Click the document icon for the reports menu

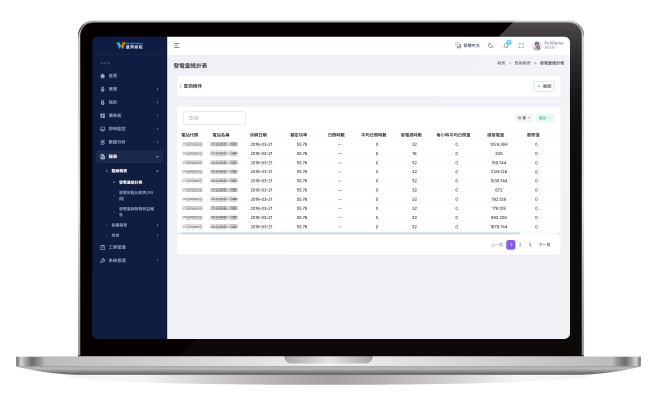coord(102,156)
